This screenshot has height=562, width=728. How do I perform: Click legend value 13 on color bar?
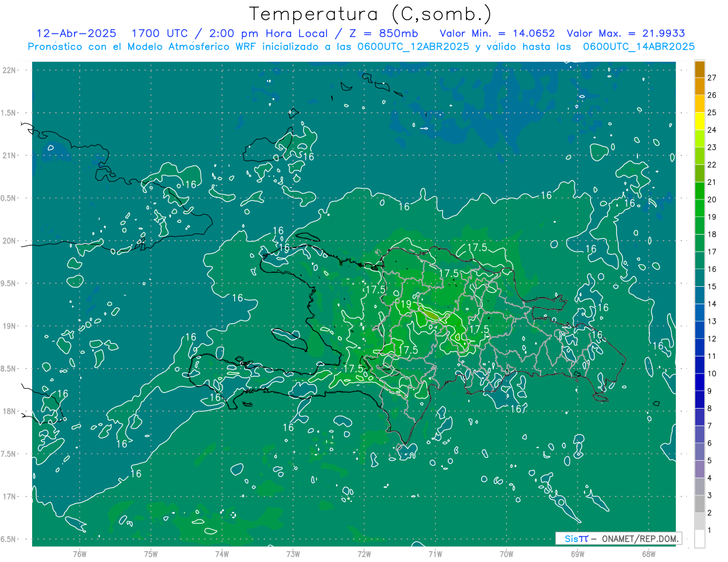[x=712, y=321]
